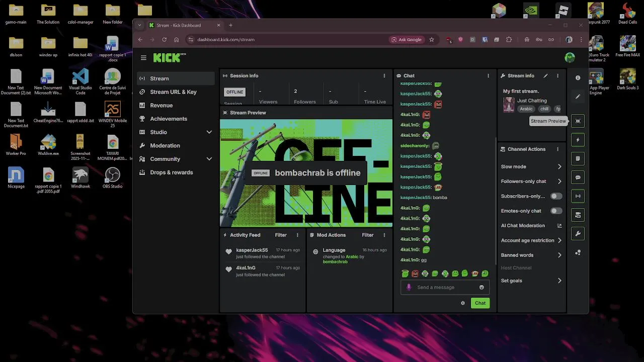Select Stream in the sidebar
The width and height of the screenshot is (644, 362).
click(176, 78)
